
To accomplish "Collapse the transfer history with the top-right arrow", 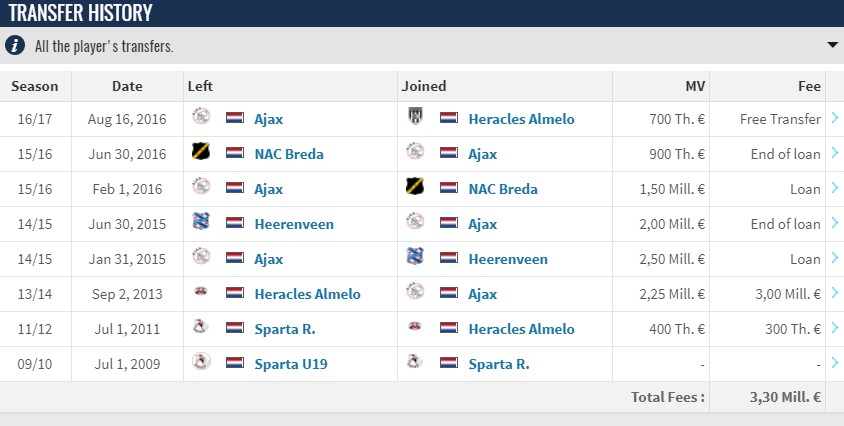I will point(833,45).
